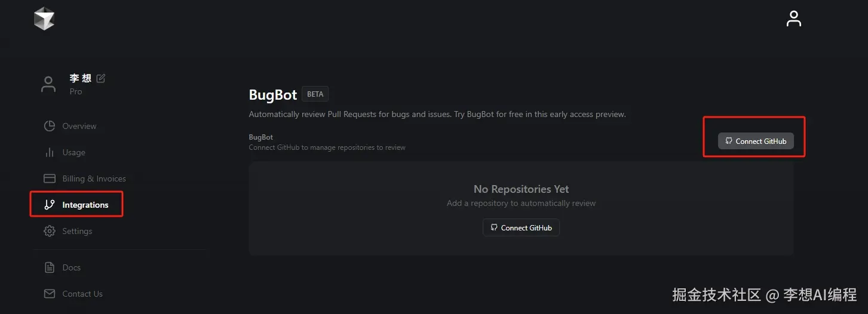Click the Settings gear icon
Viewport: 868px width, 314px height.
point(50,231)
